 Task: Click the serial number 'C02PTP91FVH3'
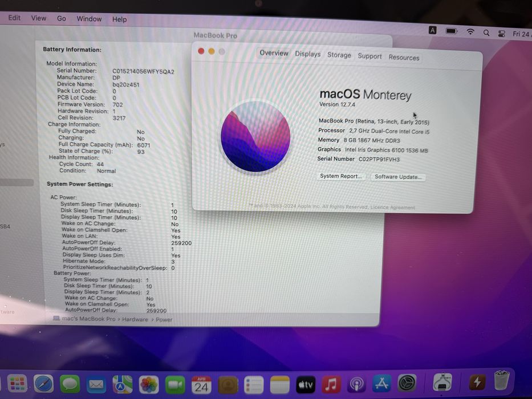point(379,159)
